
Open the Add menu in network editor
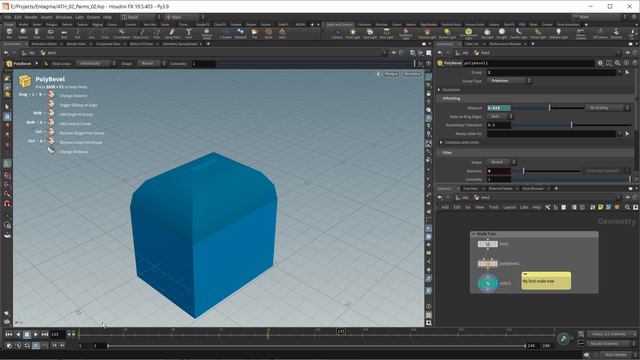click(445, 207)
